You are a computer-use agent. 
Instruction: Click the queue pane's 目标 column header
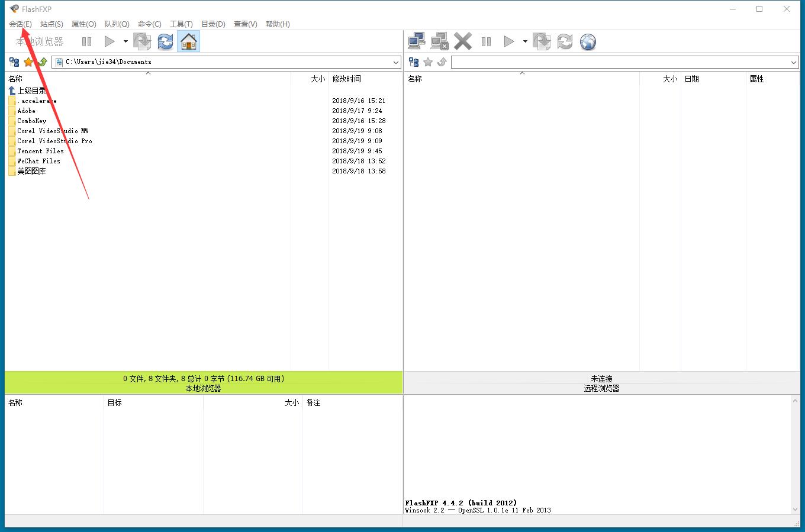coord(153,402)
